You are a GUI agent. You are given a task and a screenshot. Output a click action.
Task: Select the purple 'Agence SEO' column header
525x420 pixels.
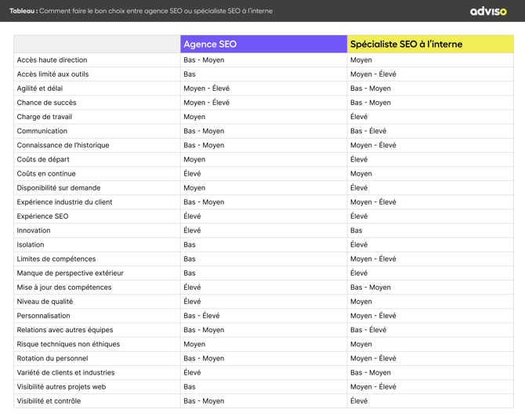click(210, 44)
